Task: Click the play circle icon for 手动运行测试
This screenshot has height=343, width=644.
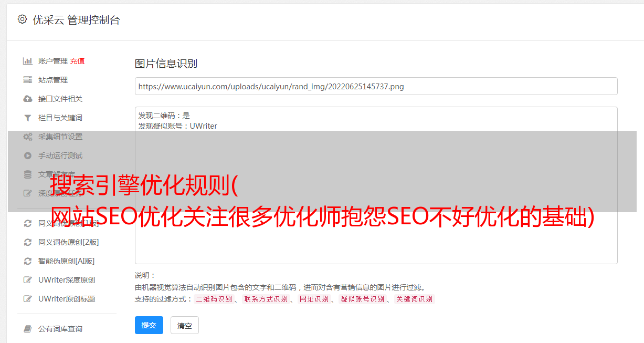Action: [28, 155]
